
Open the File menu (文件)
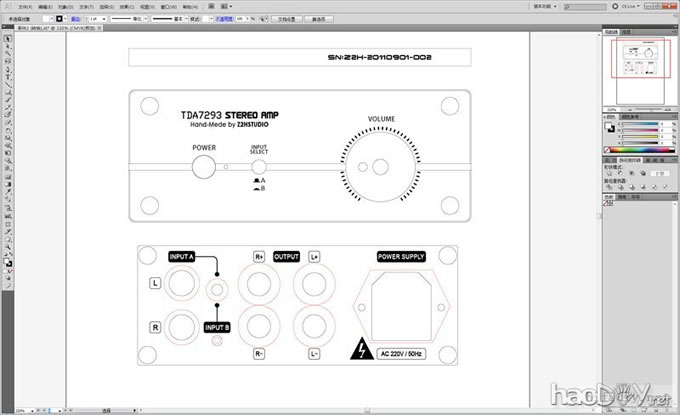[x=25, y=6]
